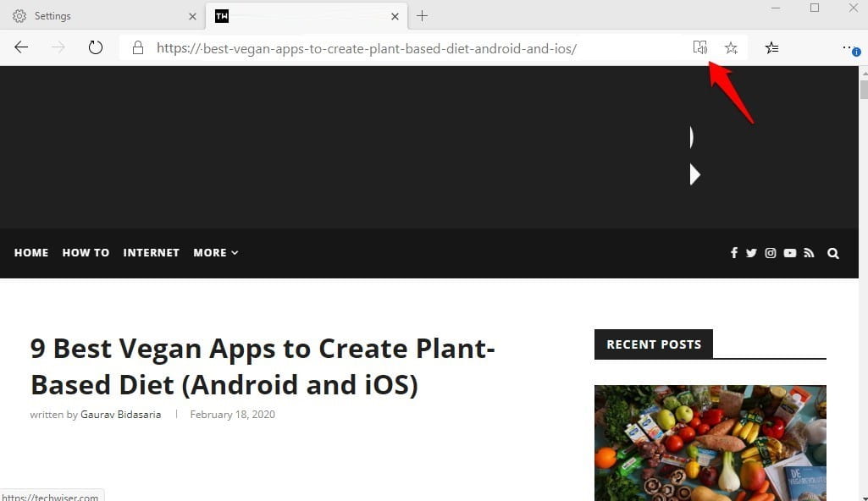868x501 pixels.
Task: Click the date February 18, 2020
Action: pyautogui.click(x=233, y=414)
